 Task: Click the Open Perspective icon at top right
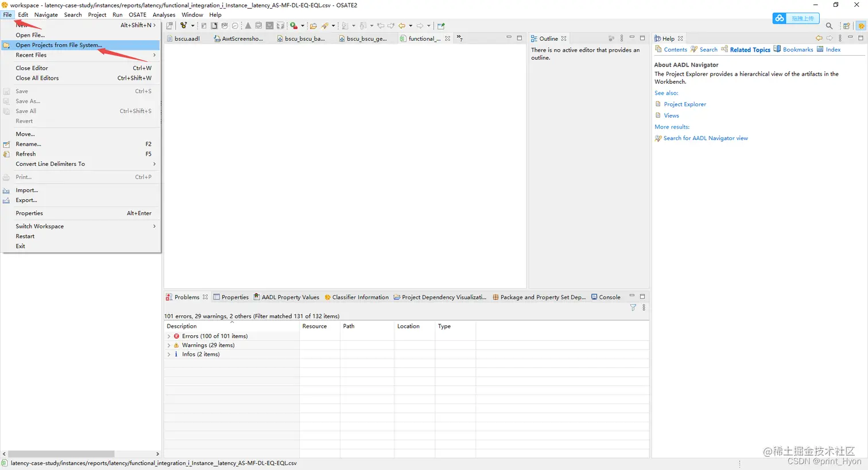pyautogui.click(x=846, y=26)
